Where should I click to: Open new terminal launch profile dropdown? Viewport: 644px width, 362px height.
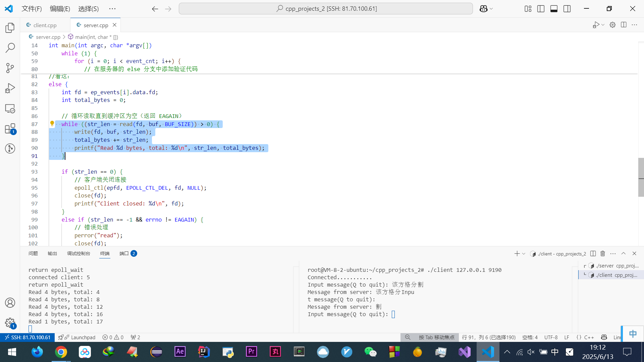[x=524, y=254]
